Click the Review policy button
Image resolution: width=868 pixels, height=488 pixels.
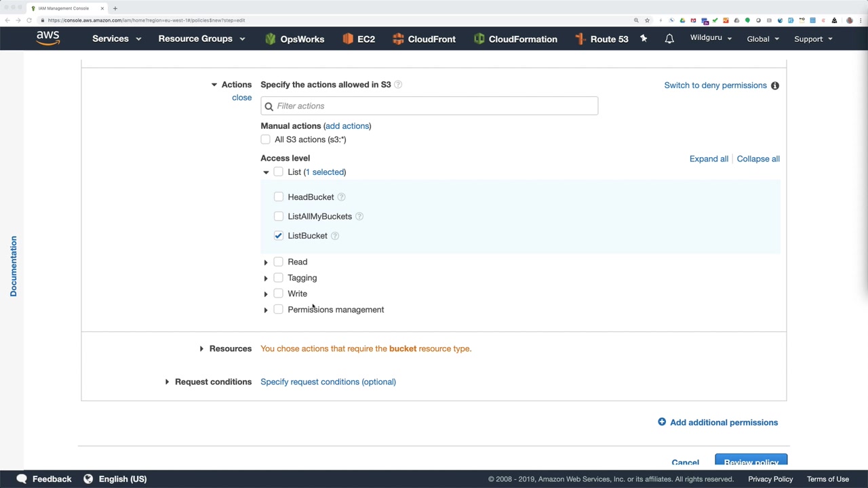751,462
